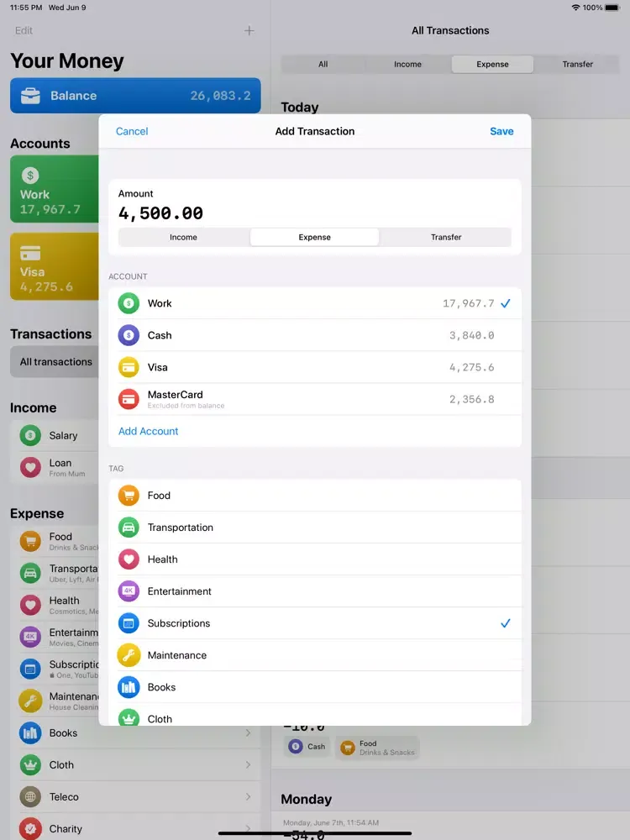Click the Cash account purple icon in dialog

129,335
